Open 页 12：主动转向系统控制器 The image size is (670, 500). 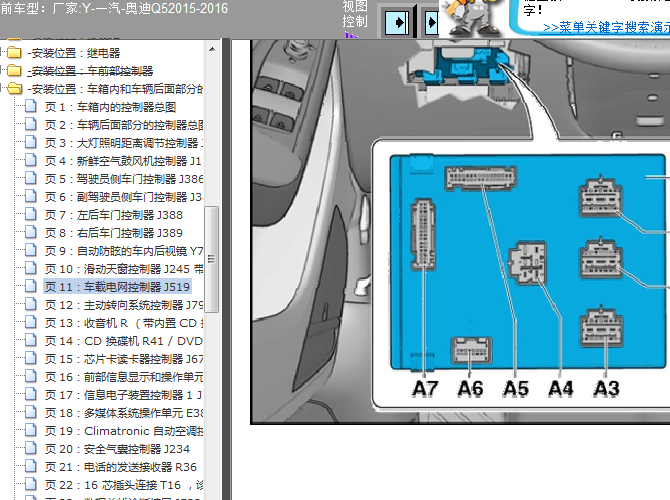(123, 305)
